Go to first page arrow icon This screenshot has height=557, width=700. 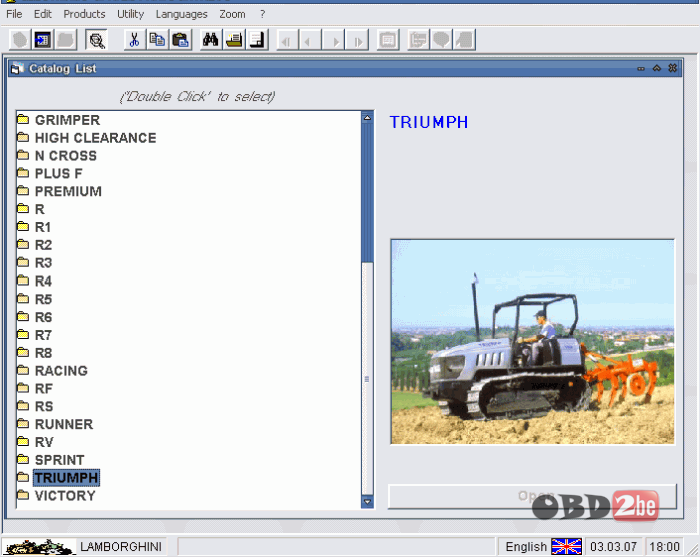click(287, 40)
